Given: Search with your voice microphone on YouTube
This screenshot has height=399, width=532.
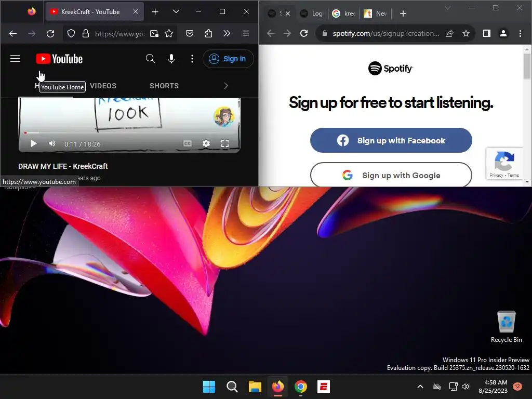Looking at the screenshot, I should click(171, 59).
